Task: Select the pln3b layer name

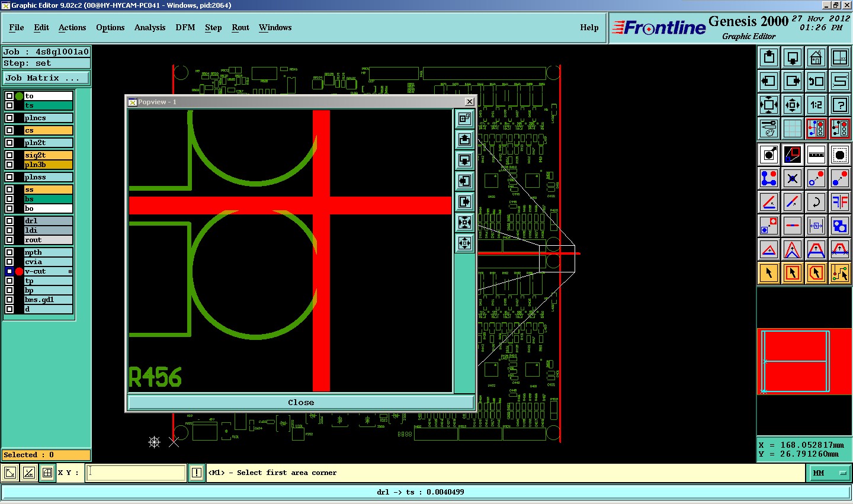Action: 48,165
